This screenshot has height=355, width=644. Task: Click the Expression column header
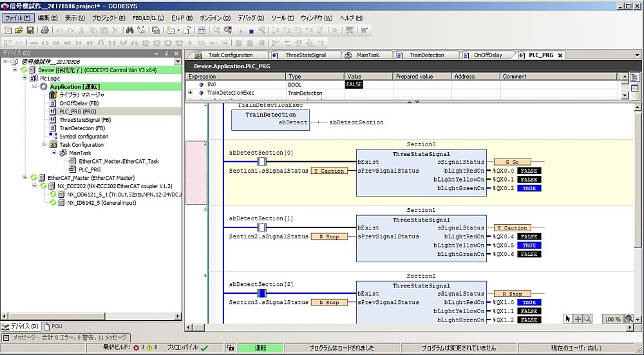pos(236,77)
